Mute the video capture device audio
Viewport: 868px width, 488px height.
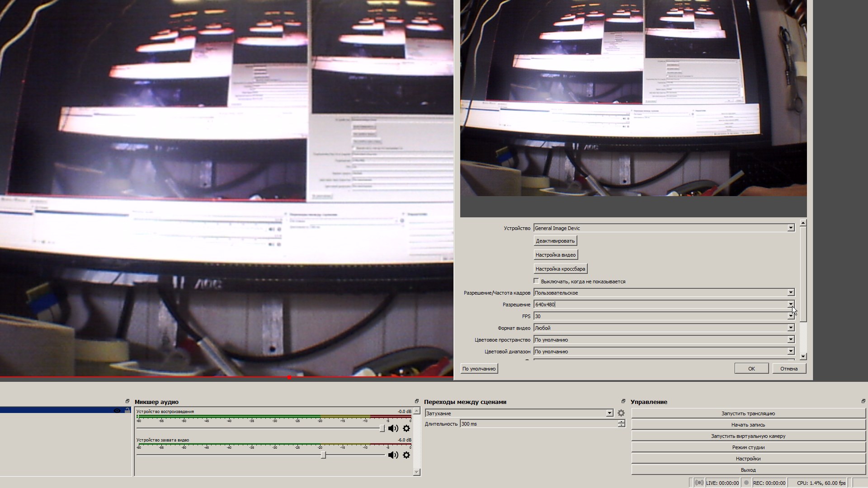393,455
